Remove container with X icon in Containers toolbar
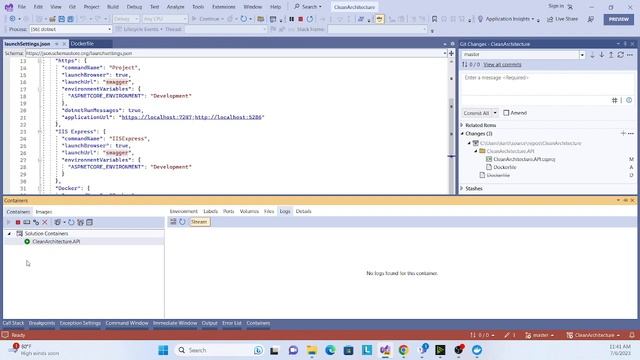 pos(45,222)
